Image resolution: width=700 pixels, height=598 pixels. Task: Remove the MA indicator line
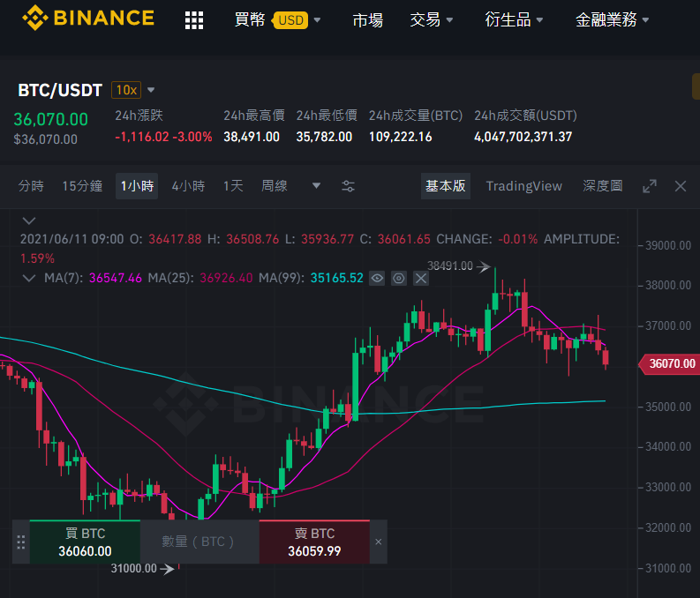pos(420,278)
